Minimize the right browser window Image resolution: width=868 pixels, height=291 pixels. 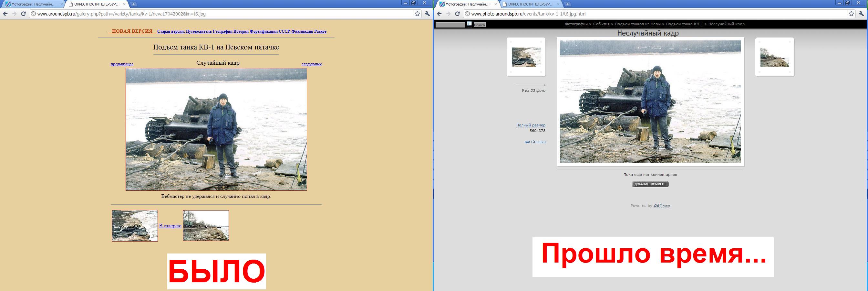point(840,3)
